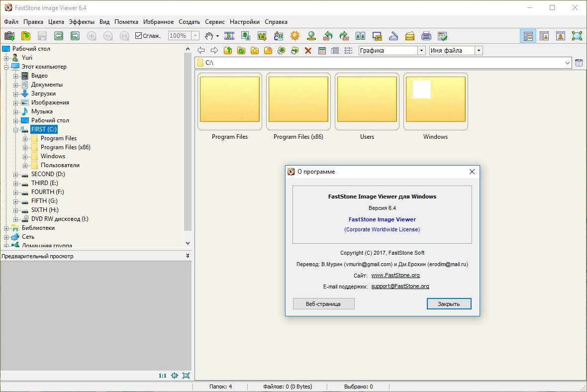This screenshot has width=587, height=392.
Task: Open the crop board tool
Action: click(x=262, y=36)
